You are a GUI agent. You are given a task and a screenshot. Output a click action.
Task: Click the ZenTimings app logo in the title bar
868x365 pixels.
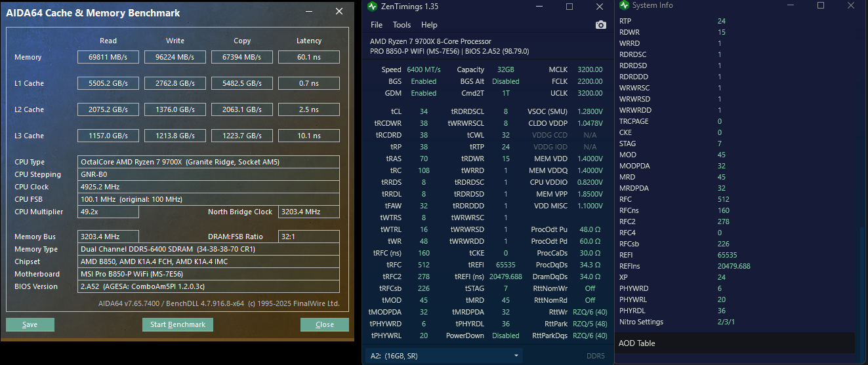(373, 7)
